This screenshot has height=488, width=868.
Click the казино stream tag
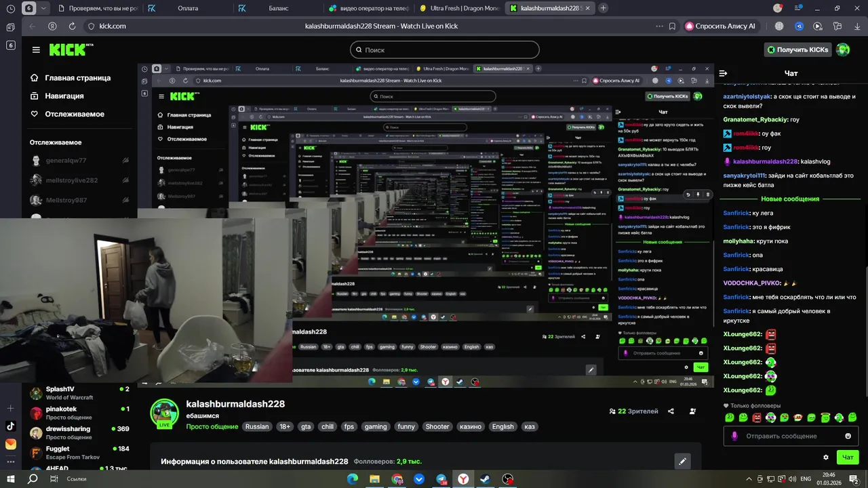tap(471, 427)
